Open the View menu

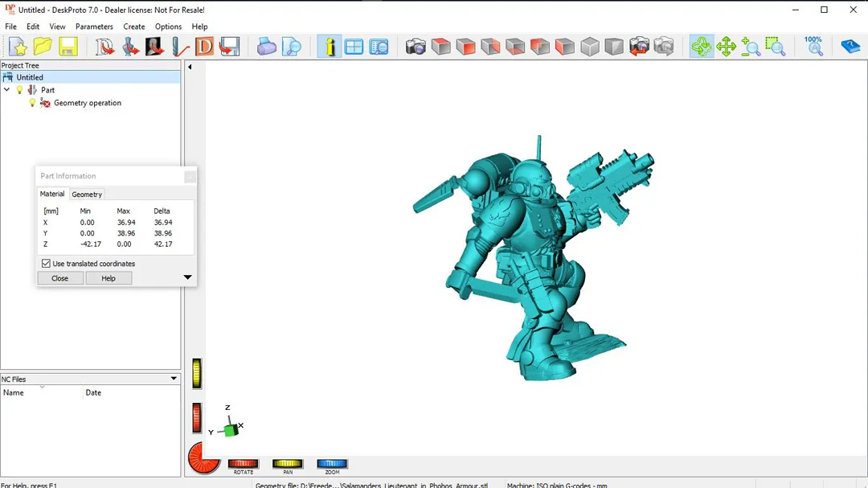[x=57, y=27]
